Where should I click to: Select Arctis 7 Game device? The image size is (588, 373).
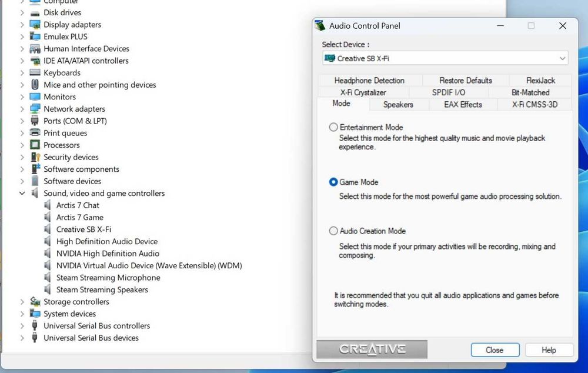click(x=80, y=217)
